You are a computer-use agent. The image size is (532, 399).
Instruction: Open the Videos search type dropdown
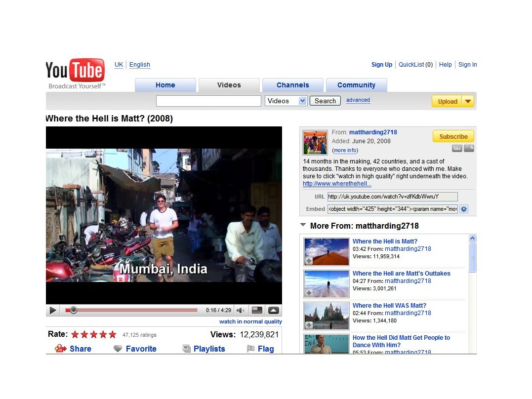click(x=286, y=101)
